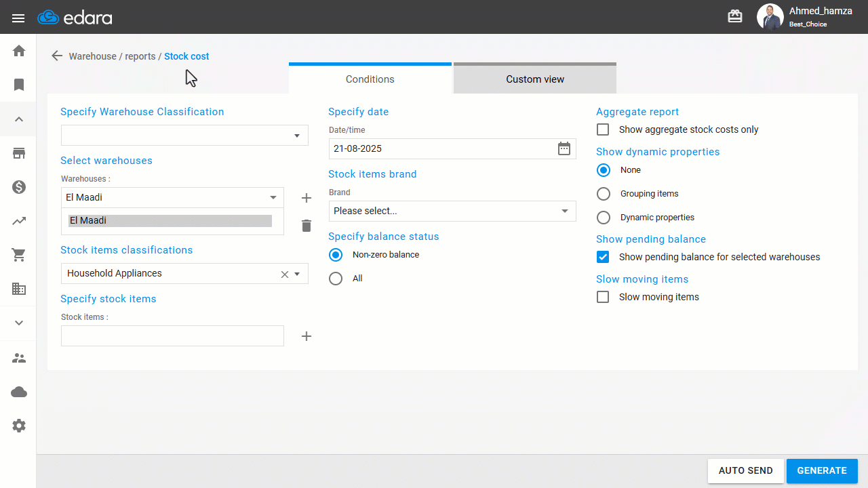
Task: Go to Home in sidebar
Action: [19, 51]
